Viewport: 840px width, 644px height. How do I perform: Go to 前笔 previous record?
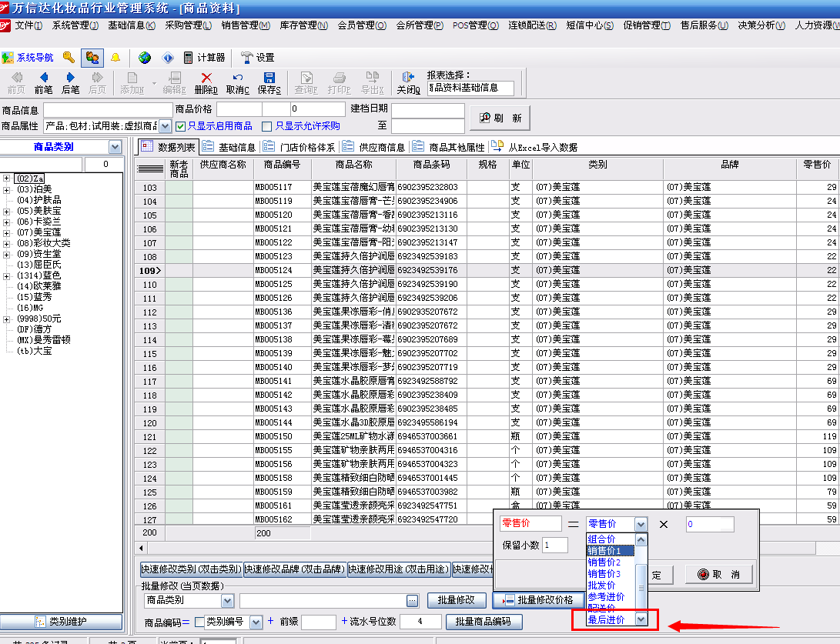[43, 83]
